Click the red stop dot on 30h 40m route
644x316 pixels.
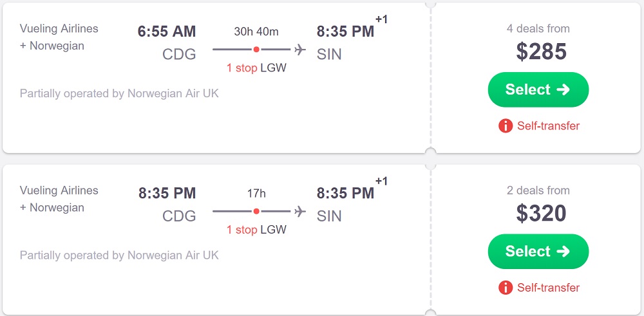[x=256, y=49]
